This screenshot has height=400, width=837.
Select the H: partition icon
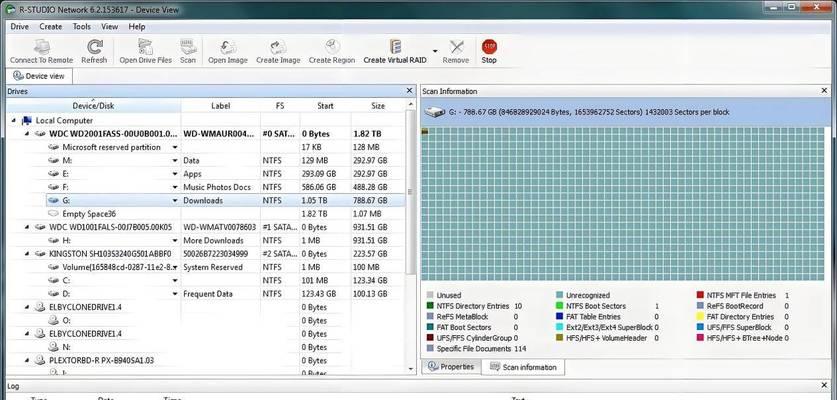click(x=53, y=241)
